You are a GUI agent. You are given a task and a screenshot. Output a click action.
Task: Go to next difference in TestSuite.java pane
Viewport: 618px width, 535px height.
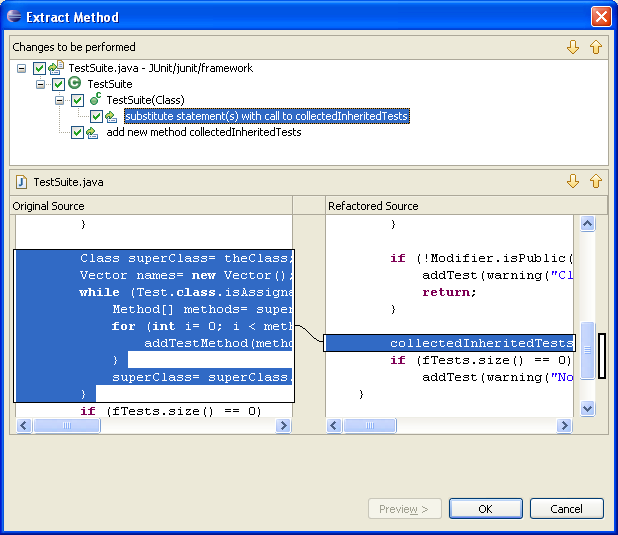(573, 182)
